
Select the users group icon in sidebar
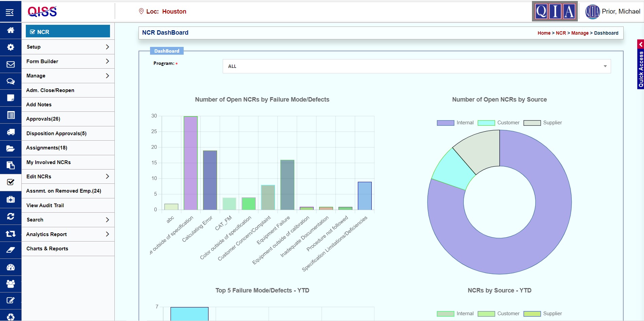coord(10,284)
